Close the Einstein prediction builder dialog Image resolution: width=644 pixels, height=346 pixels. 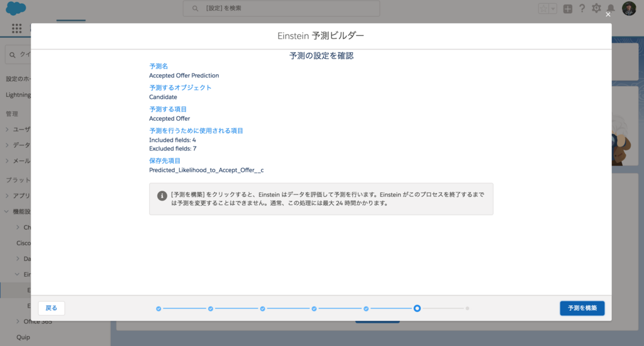pos(608,14)
